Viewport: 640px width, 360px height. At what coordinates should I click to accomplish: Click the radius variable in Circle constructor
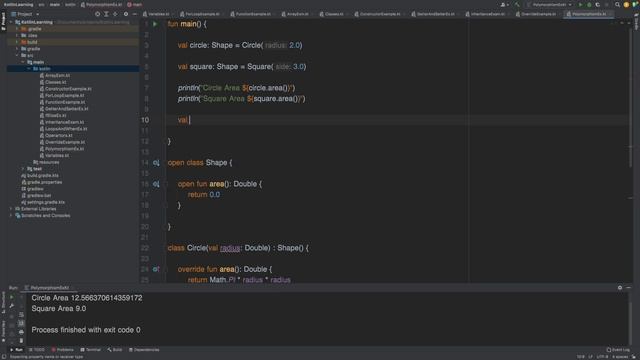(x=230, y=248)
